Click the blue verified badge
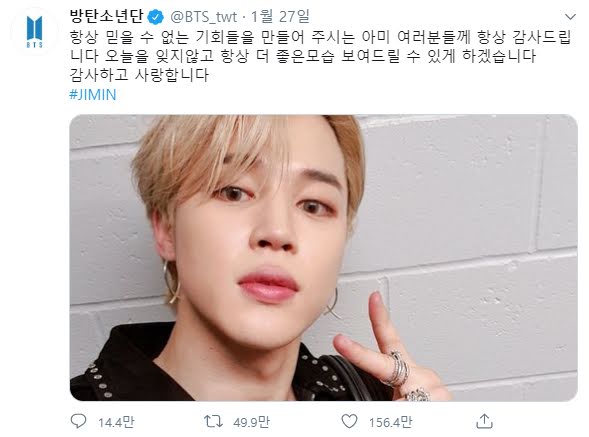 [156, 17]
